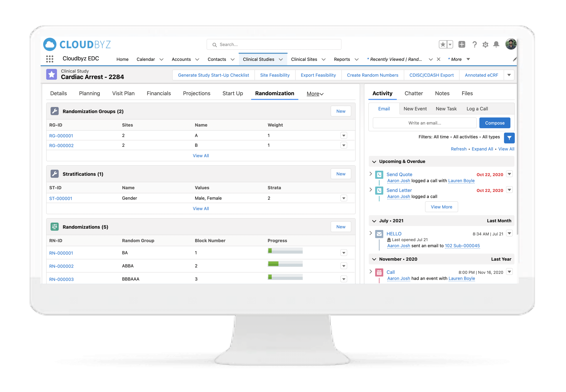
Task: Open the RN-000002 randomization record
Action: (x=61, y=266)
